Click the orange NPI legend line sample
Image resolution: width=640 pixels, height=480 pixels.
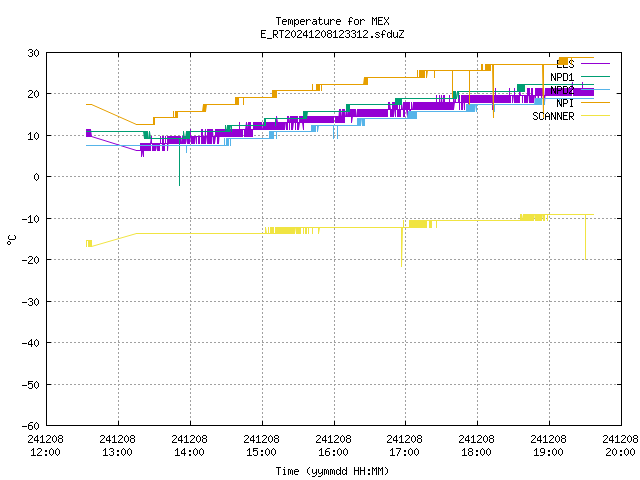tap(595, 102)
